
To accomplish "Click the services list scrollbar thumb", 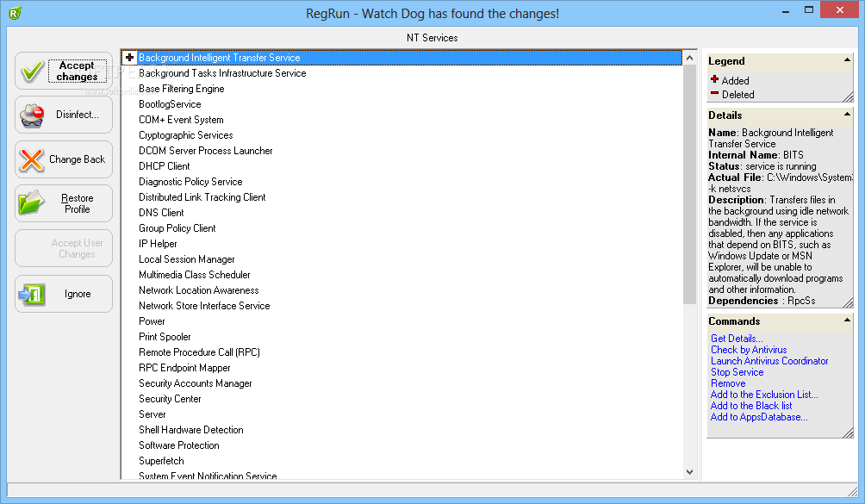I will [689, 184].
